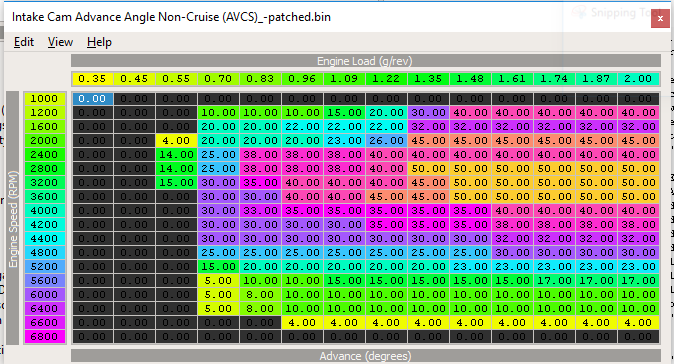Image resolution: width=674 pixels, height=364 pixels.
Task: Click the Engine Load (g/rev) axis label
Action: point(365,61)
